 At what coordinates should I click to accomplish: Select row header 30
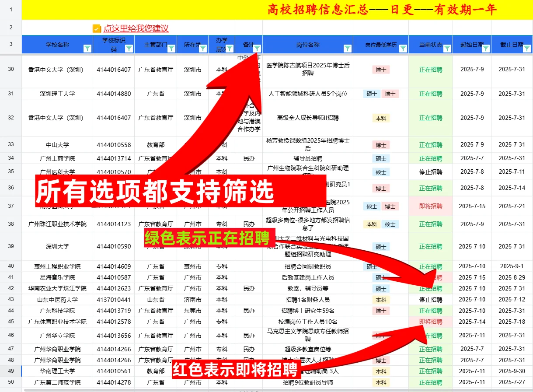coord(11,69)
